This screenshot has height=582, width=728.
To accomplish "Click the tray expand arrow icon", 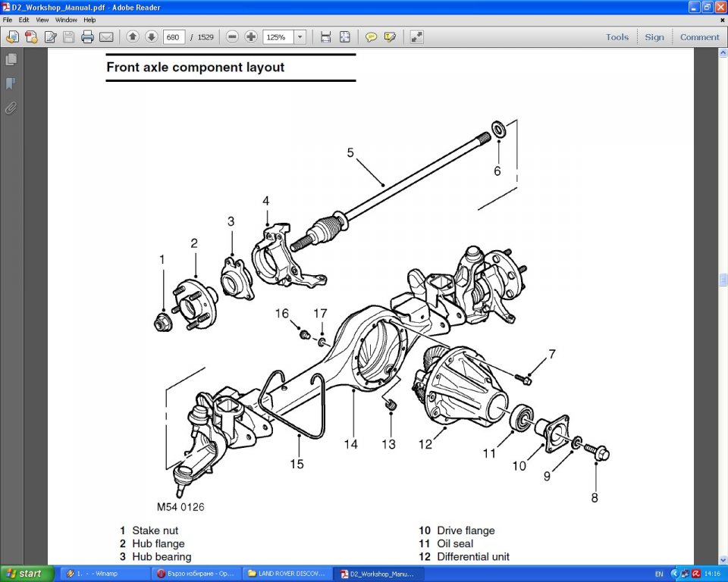I will [675, 574].
